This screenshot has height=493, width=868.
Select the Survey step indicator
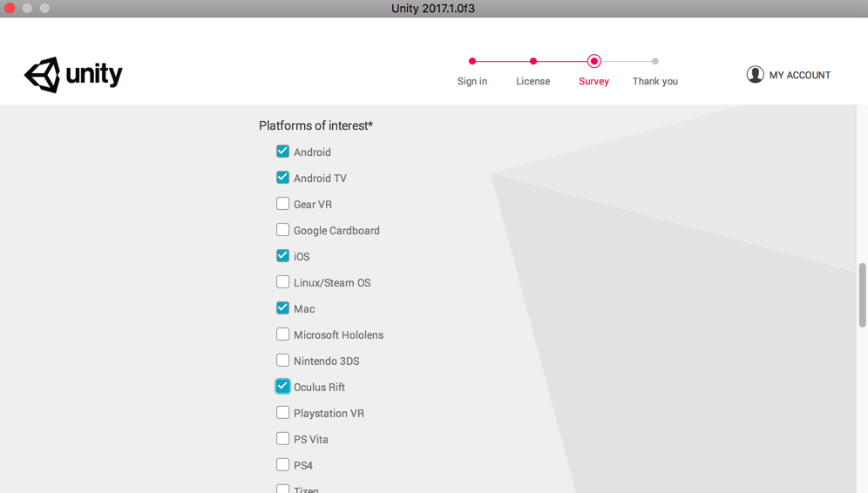coord(594,62)
